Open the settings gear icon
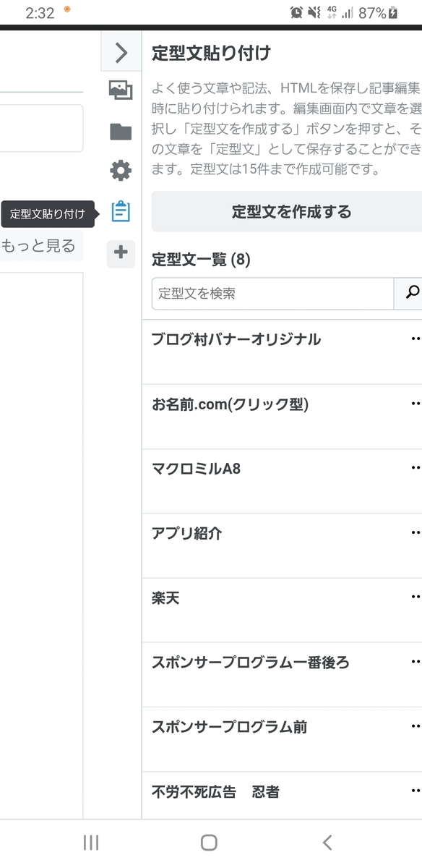The width and height of the screenshot is (422, 868). [121, 170]
